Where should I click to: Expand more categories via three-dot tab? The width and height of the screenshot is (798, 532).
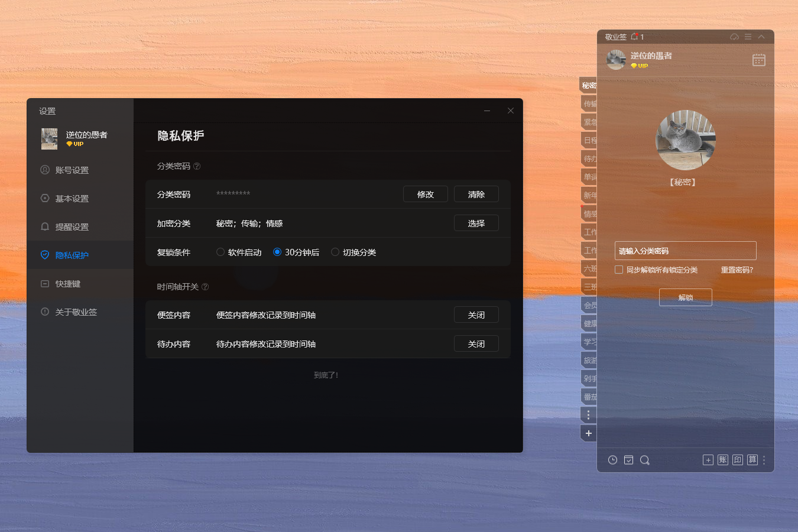pyautogui.click(x=588, y=415)
